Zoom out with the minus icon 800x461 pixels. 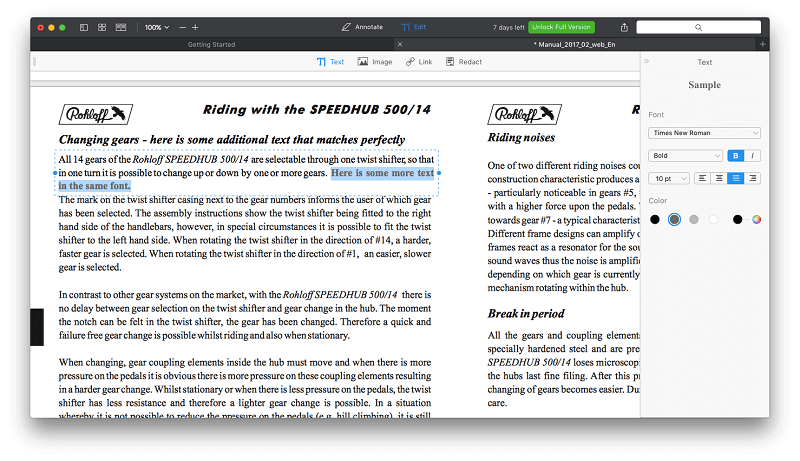pos(183,28)
